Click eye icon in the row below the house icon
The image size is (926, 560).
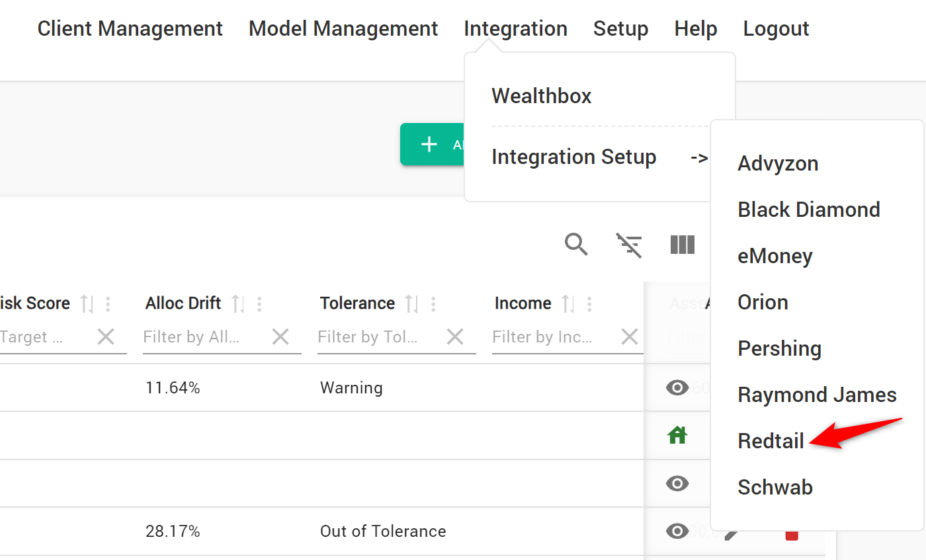[x=677, y=483]
